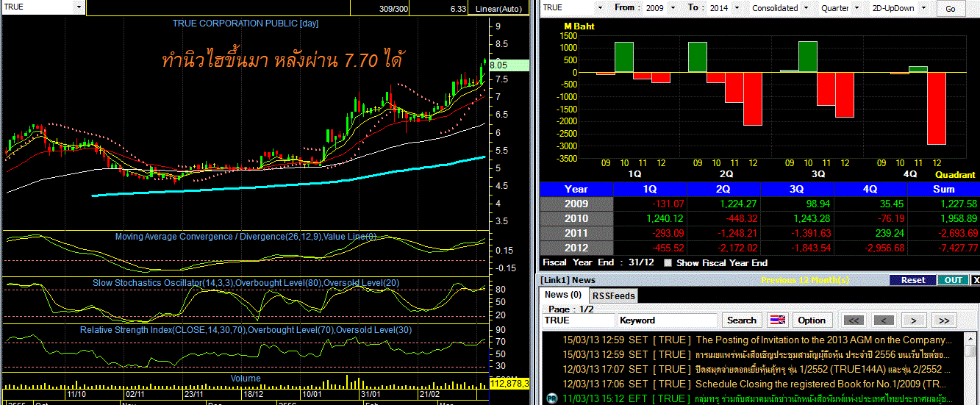
Task: Click the Quadrant label on bar chart
Action: click(955, 175)
